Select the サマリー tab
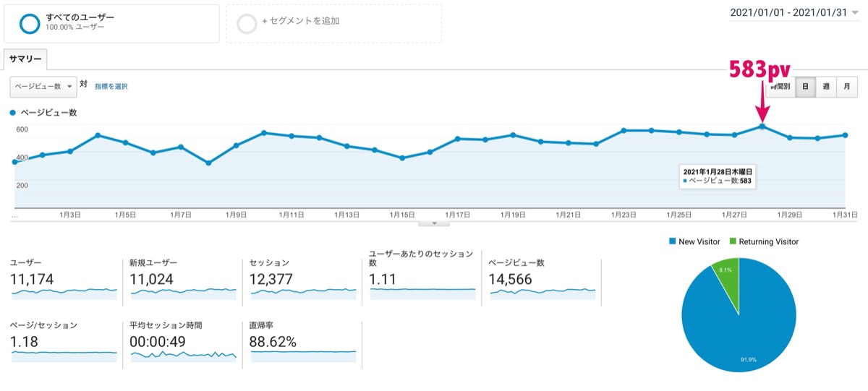Image resolution: width=868 pixels, height=391 pixels. click(x=25, y=59)
